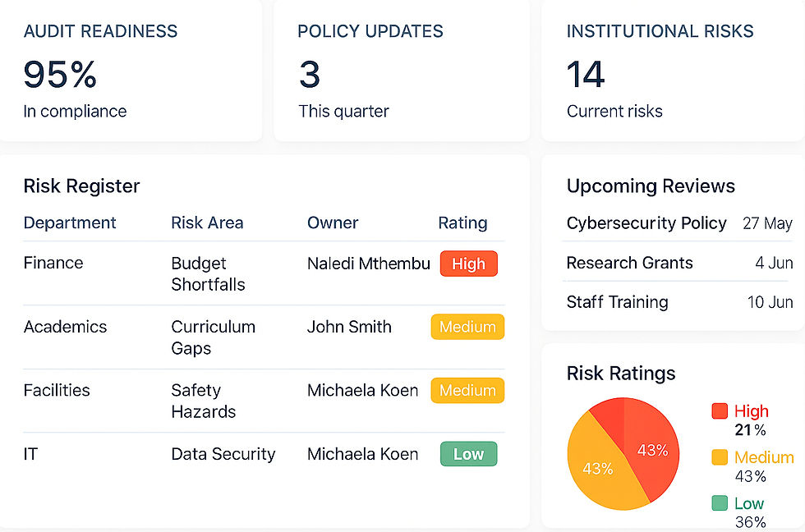
Task: Click the Medium badge in Facilities row
Action: (467, 390)
